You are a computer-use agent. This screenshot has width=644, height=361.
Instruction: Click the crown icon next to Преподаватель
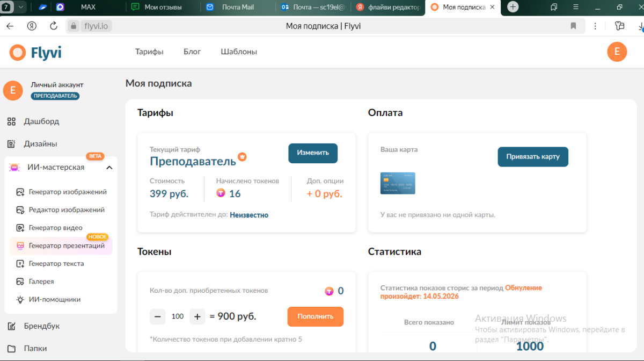(x=242, y=157)
